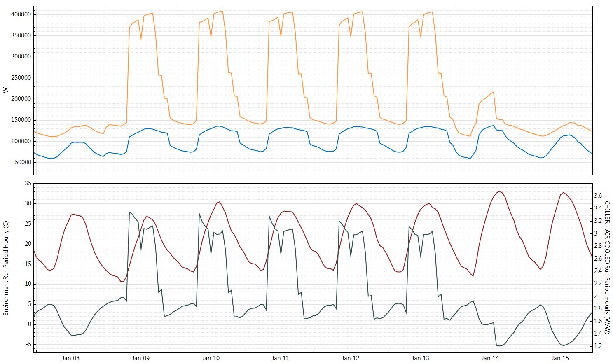Click the 50000 tick on W axis

coord(23,162)
